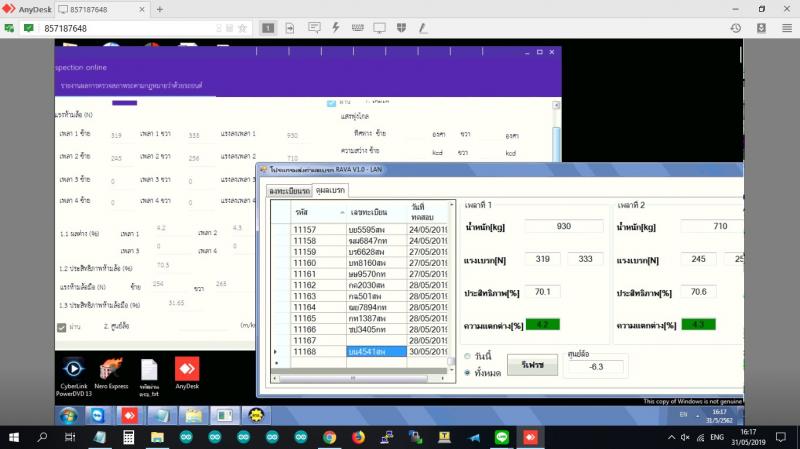The height and width of the screenshot is (449, 800).
Task: Click Windows 10 Start button
Action: coord(14,437)
